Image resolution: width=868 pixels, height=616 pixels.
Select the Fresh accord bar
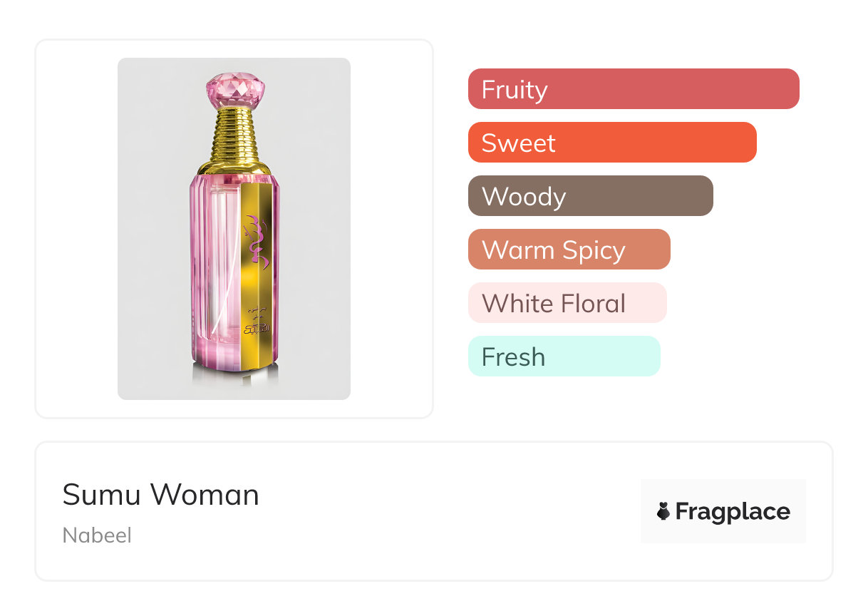pyautogui.click(x=564, y=356)
